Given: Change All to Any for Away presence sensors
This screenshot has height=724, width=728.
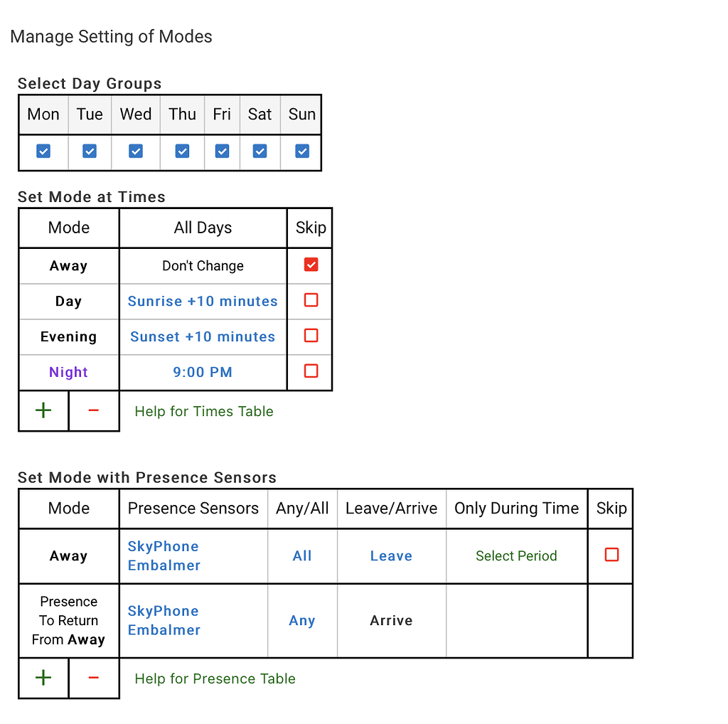Looking at the screenshot, I should [301, 555].
